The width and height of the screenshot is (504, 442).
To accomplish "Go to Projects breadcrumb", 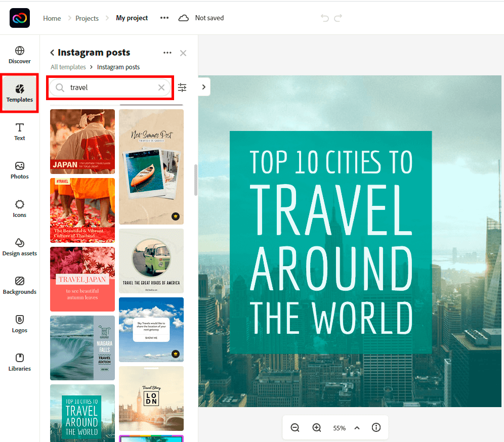I will click(87, 18).
